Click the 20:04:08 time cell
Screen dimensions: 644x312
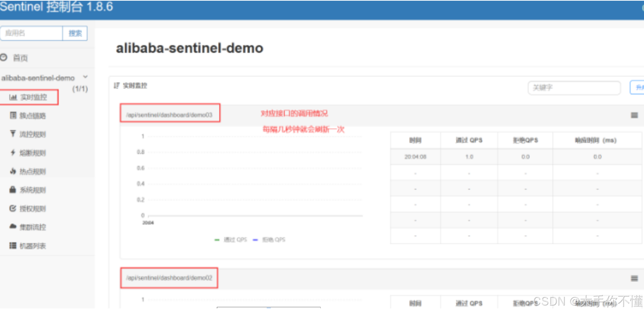(x=415, y=157)
